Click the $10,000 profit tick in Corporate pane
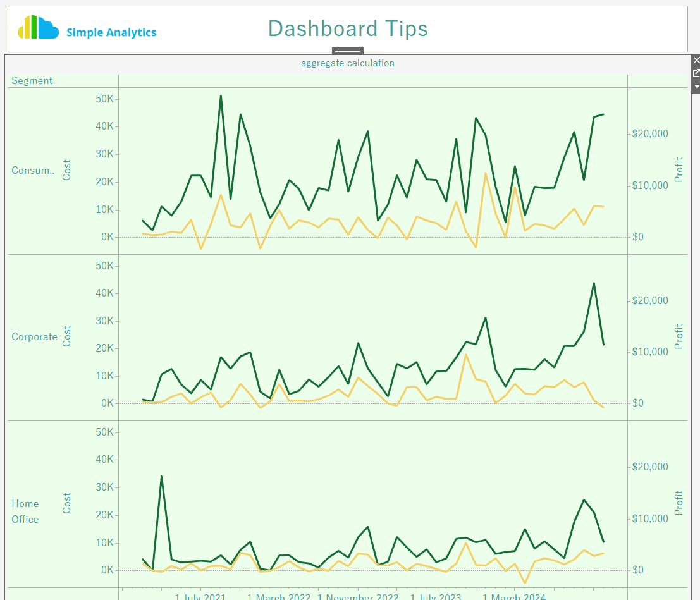This screenshot has height=600, width=700. click(650, 352)
